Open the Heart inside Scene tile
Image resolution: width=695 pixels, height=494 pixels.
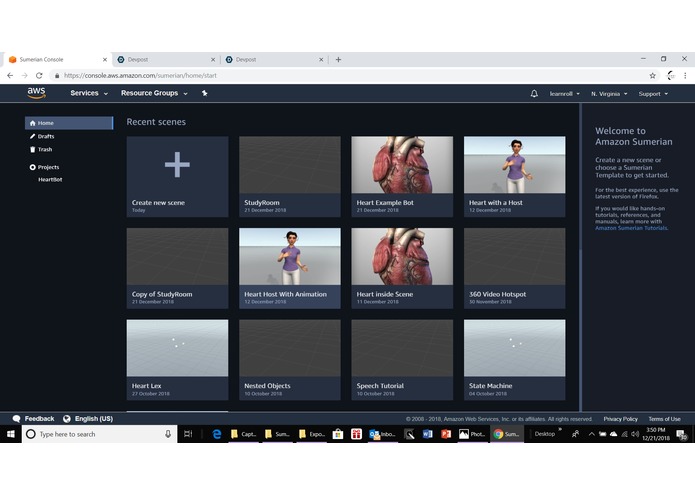[402, 268]
